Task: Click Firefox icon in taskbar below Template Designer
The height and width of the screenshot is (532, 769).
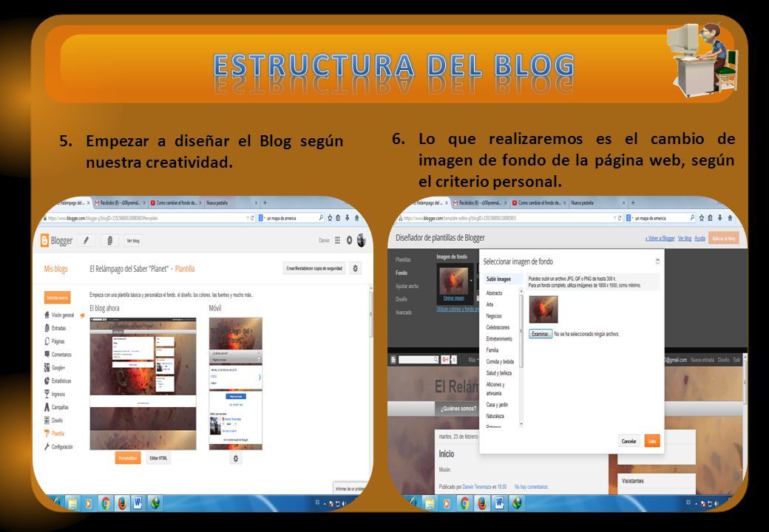Action: pyautogui.click(x=481, y=503)
